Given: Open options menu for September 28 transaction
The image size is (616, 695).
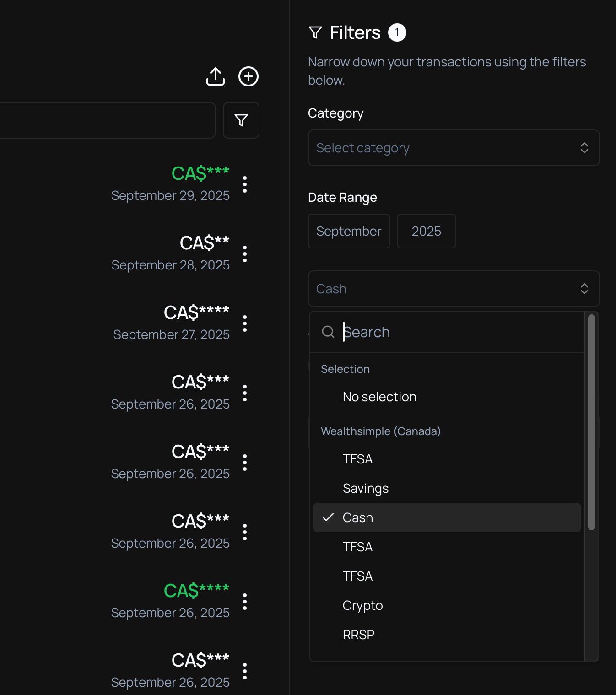Looking at the screenshot, I should click(x=245, y=254).
